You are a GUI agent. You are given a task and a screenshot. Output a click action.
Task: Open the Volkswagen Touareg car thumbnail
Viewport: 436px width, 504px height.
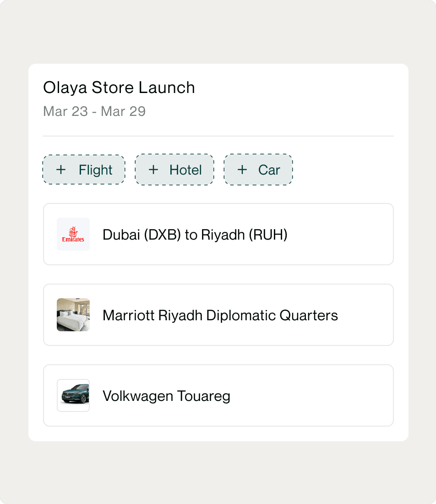tap(73, 395)
